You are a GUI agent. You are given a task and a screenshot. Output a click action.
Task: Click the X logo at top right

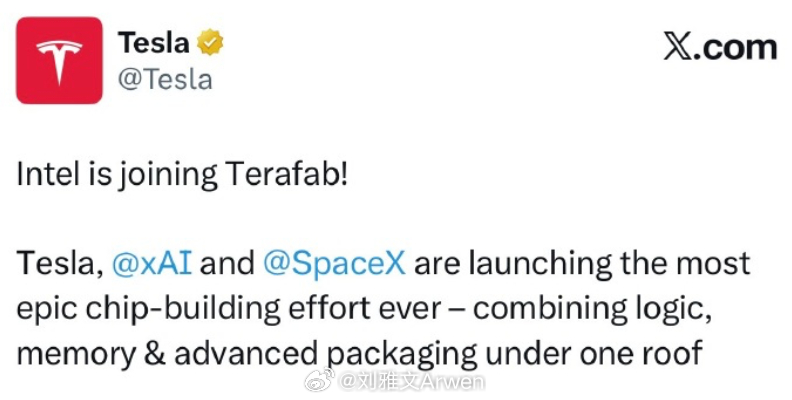[680, 48]
